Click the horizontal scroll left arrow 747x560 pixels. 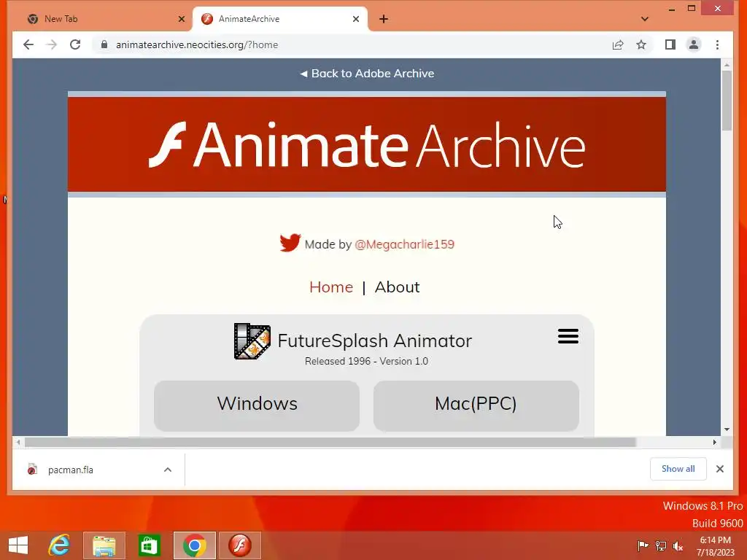18,443
